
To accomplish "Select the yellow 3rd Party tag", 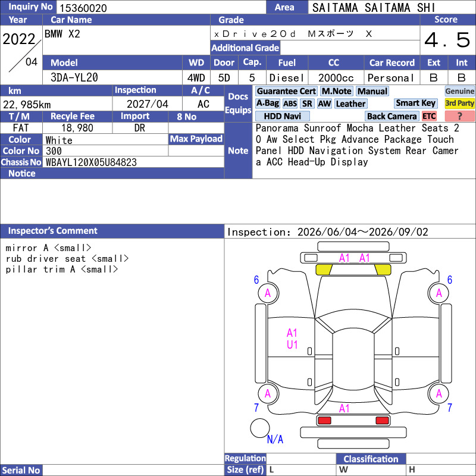I will click(x=459, y=103).
